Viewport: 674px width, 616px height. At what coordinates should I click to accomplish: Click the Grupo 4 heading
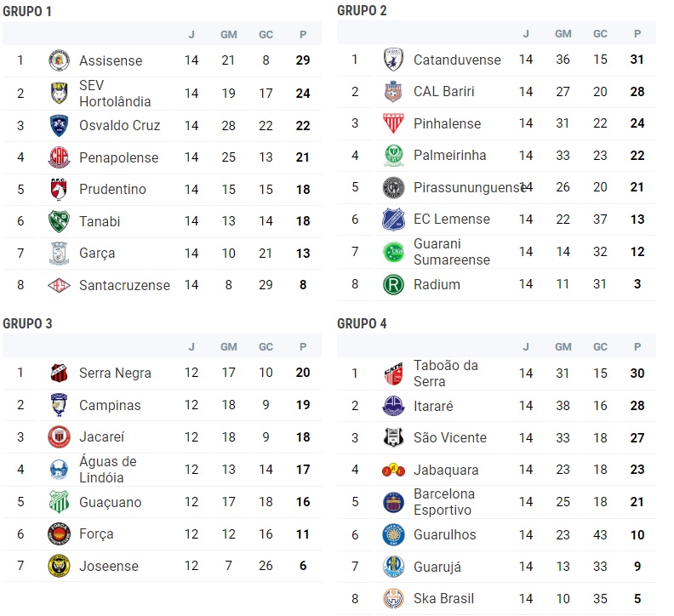click(362, 323)
